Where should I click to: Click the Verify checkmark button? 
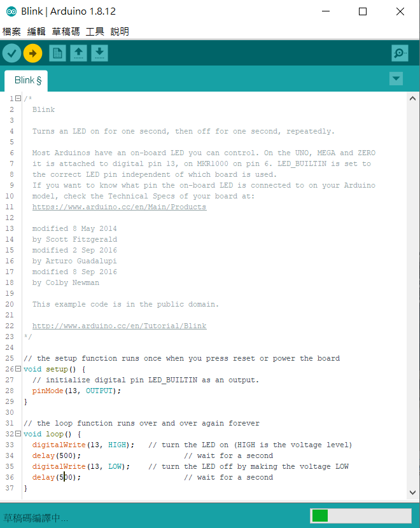click(x=11, y=53)
